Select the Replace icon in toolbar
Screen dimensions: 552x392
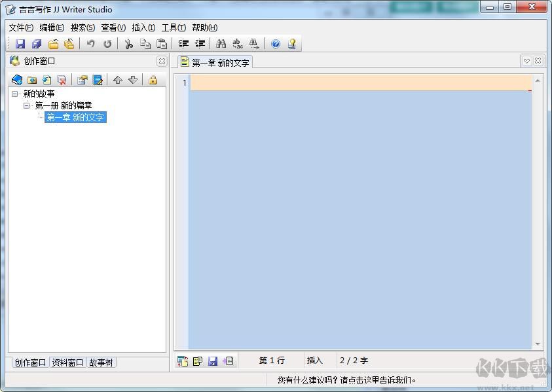(x=238, y=43)
